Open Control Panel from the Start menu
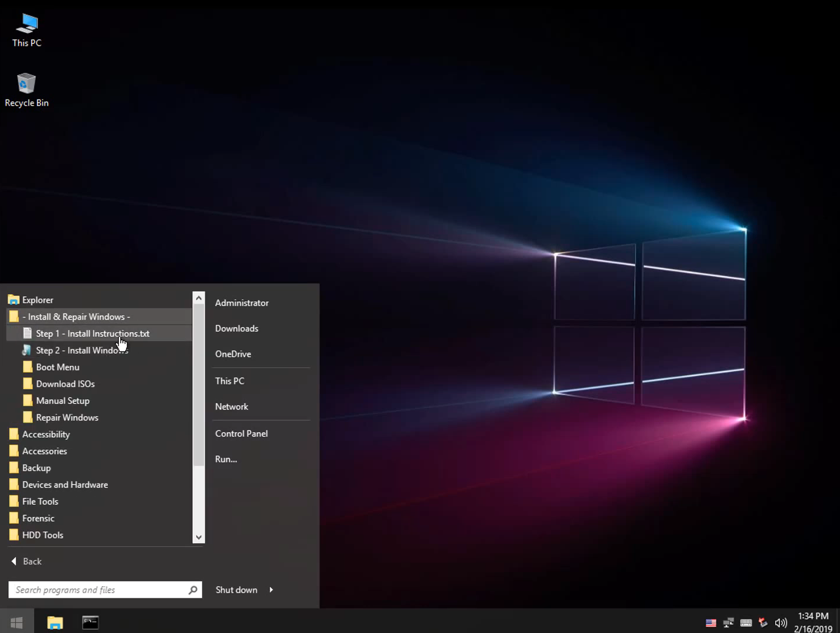The image size is (840, 633). click(241, 433)
